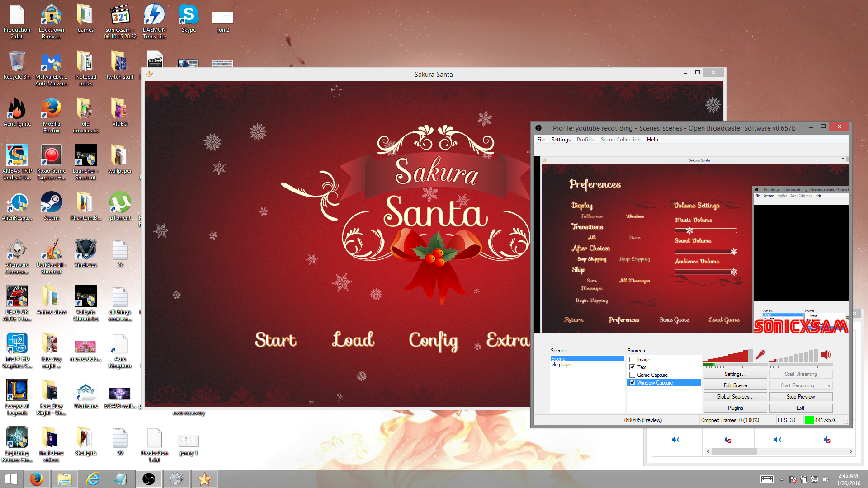
Task: Click the OBS taskbar button
Action: (x=149, y=479)
